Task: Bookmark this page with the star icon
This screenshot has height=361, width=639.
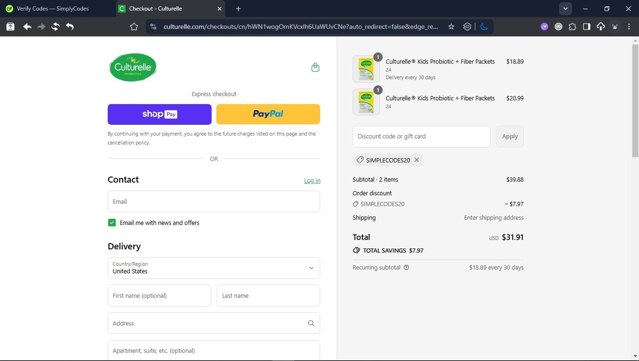Action: [451, 26]
